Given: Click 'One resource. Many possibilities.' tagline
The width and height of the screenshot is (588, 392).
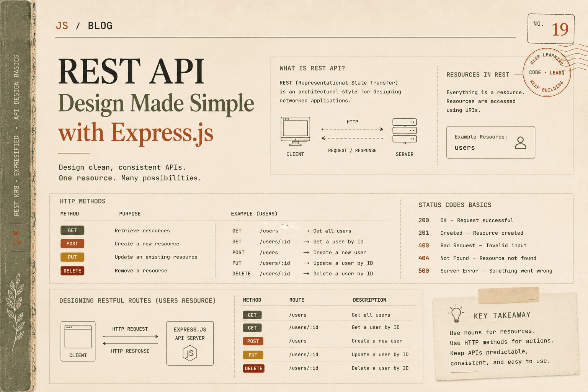Looking at the screenshot, I should tap(130, 178).
